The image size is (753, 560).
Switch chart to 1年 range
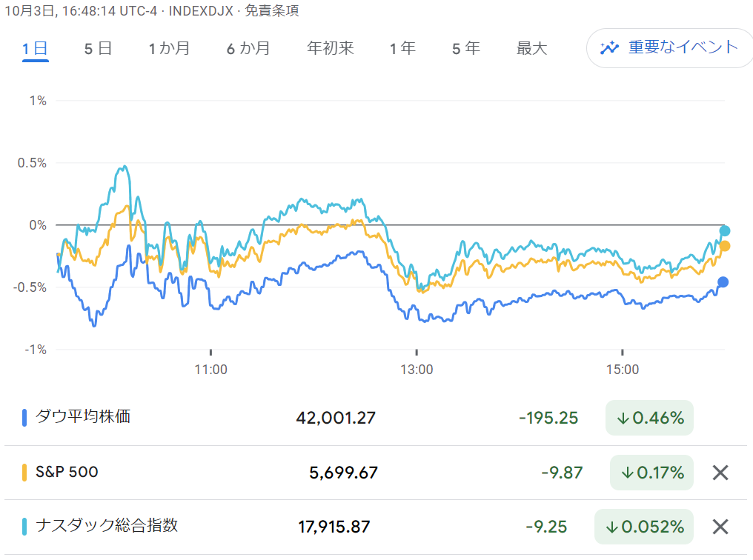[402, 48]
